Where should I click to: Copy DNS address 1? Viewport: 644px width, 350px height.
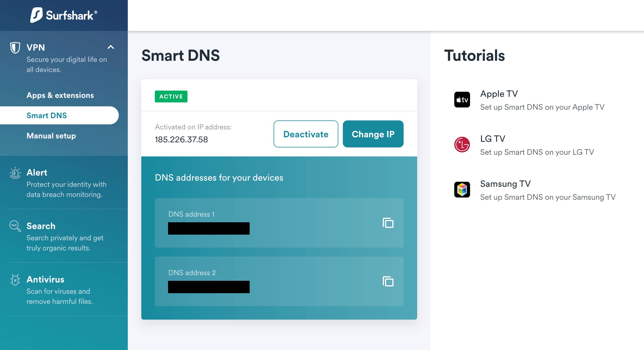388,223
